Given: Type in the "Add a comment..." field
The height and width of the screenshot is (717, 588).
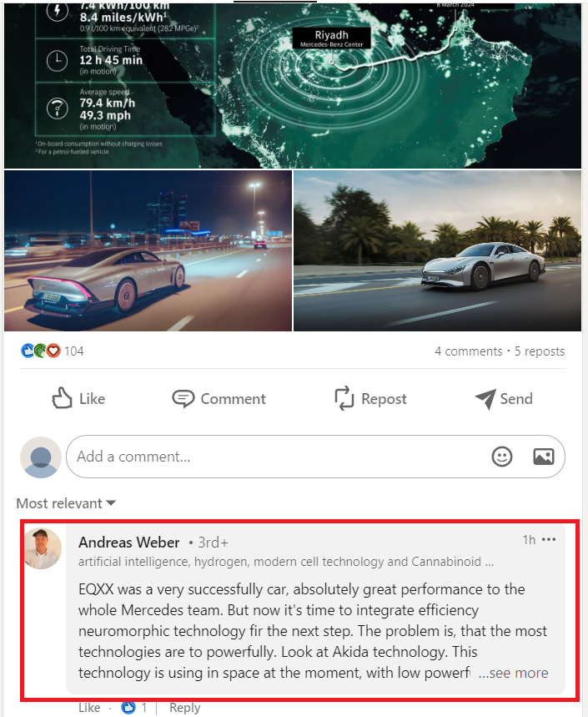Looking at the screenshot, I should coord(275,457).
